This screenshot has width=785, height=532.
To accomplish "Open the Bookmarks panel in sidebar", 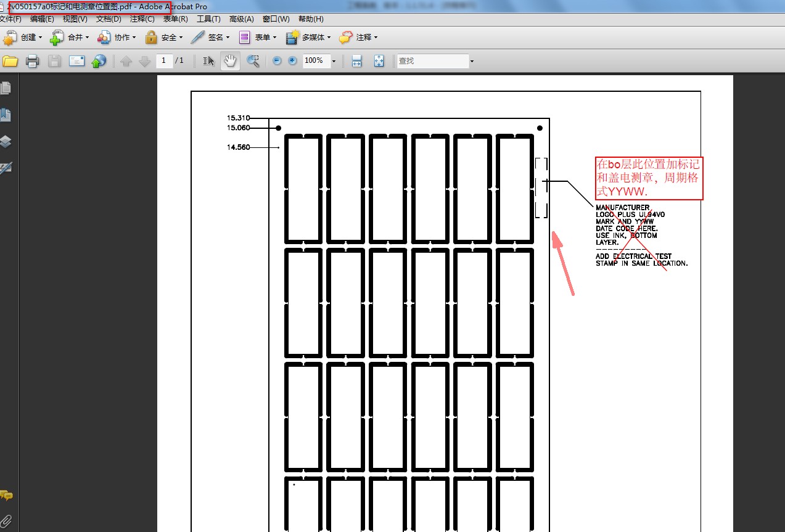I will coord(6,115).
